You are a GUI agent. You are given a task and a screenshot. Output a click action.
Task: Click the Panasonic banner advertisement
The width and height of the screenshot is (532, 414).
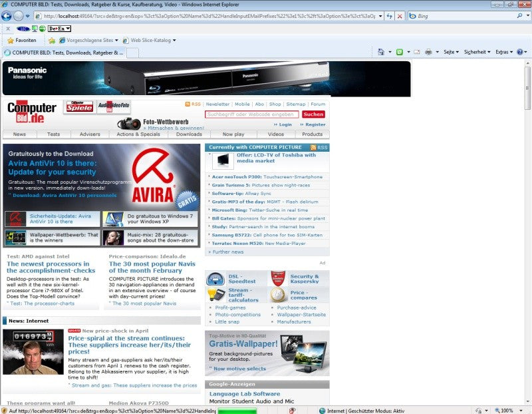click(x=206, y=79)
